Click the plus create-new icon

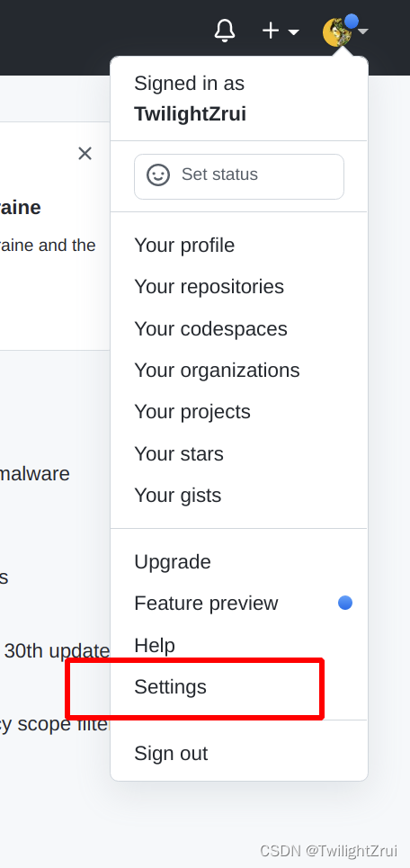tap(271, 31)
